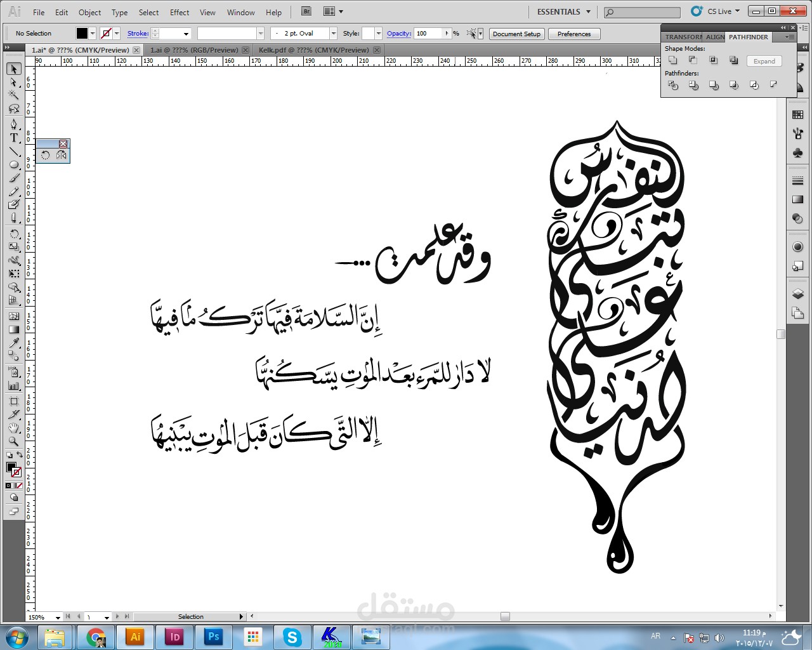812x650 pixels.
Task: Click the Minus Front shape mode icon
Action: (x=693, y=60)
